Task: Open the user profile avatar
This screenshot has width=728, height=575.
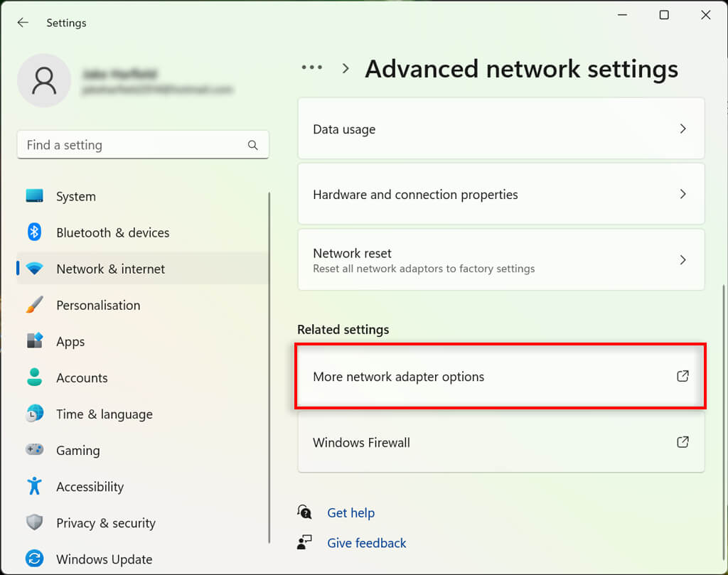Action: (44, 80)
